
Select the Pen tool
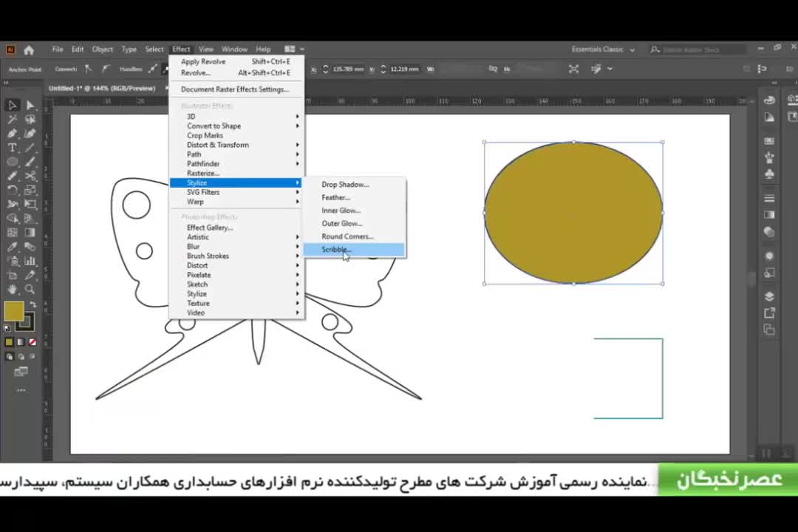13,134
